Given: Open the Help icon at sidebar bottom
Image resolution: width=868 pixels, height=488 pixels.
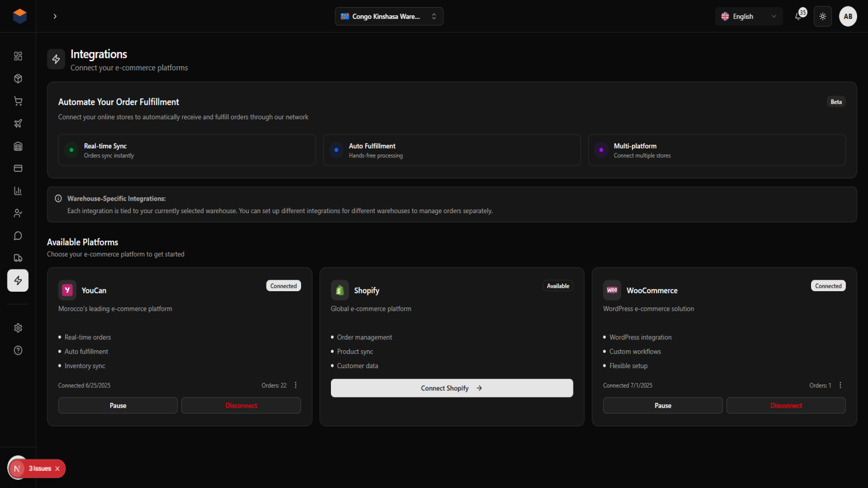Looking at the screenshot, I should tap(18, 350).
